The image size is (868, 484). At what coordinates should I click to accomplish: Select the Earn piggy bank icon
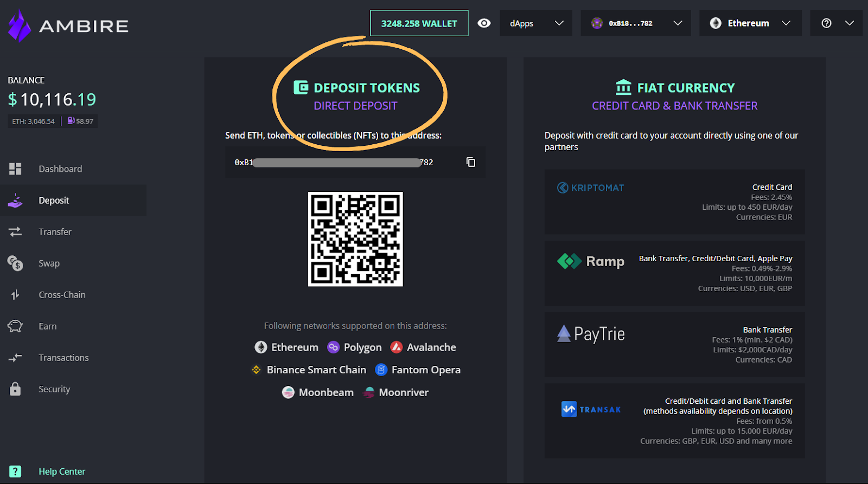[x=15, y=326]
